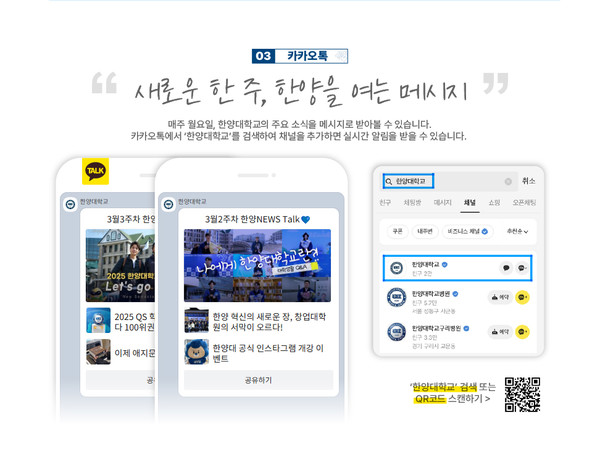Screen dimensions: 600x459
Task: Switch to the 메시지 tab
Action: tap(442, 202)
